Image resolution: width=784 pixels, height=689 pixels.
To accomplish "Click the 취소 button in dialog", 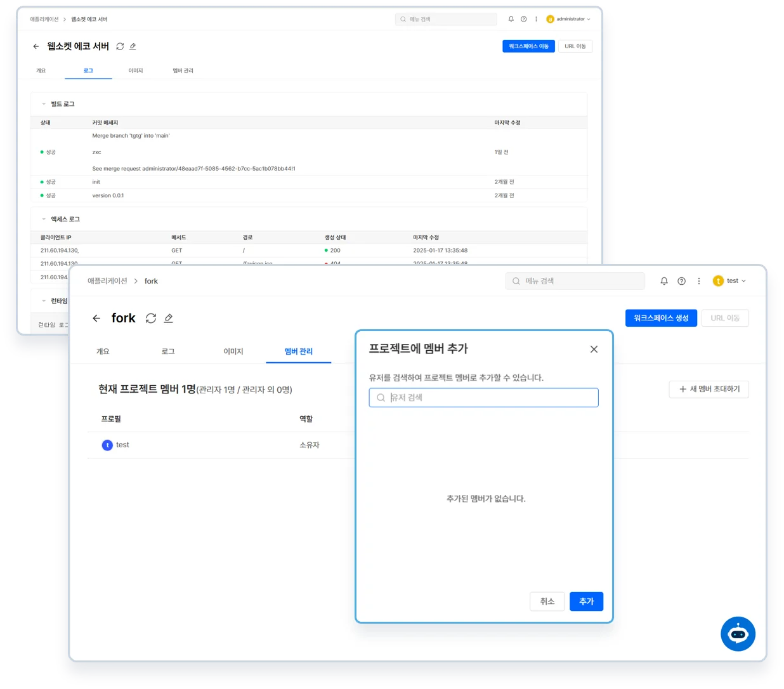I will [x=547, y=601].
